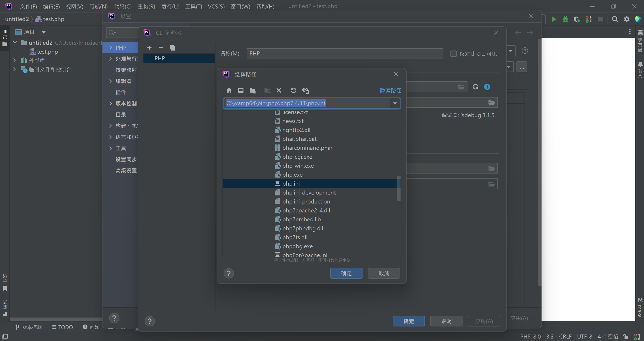Click the delete X icon in path chooser toolbar
This screenshot has width=644, height=341.
(x=279, y=90)
